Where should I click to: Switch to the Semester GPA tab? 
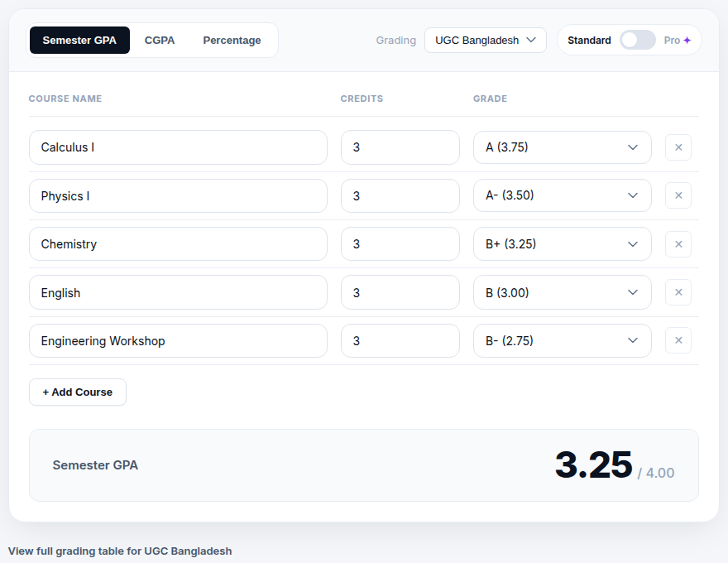79,41
